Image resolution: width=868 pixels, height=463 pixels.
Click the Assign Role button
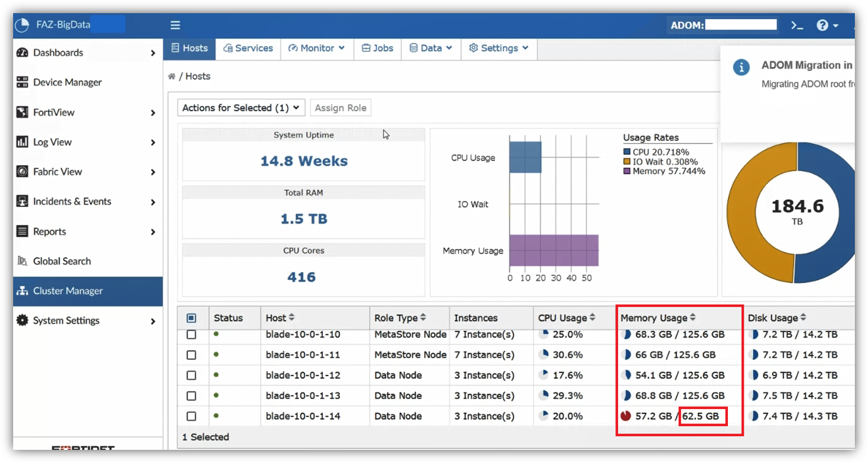pos(341,108)
